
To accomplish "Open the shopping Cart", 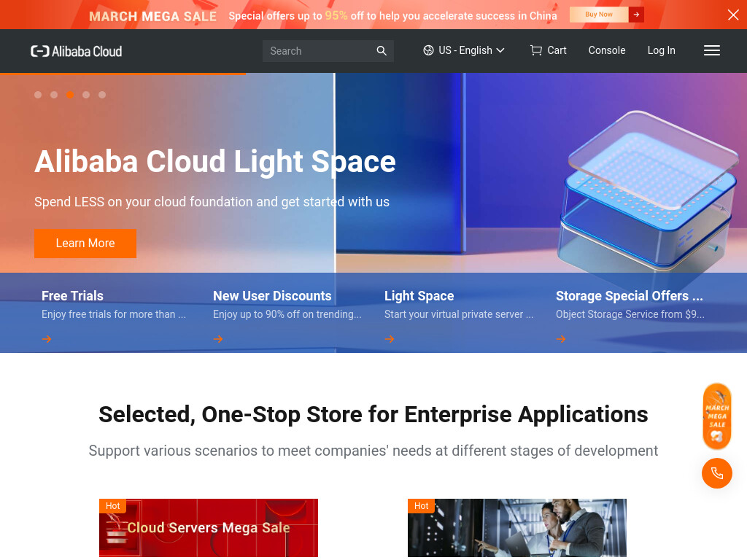I will point(549,50).
